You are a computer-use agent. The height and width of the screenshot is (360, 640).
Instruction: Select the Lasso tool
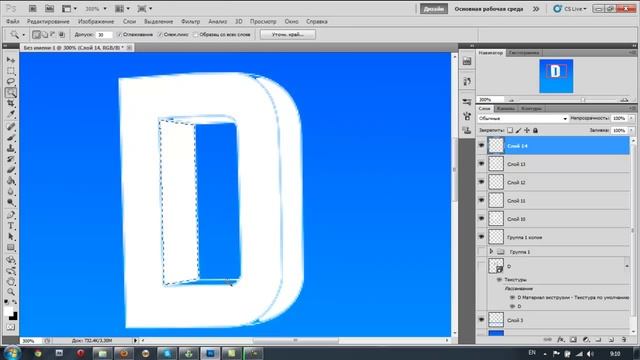11,82
